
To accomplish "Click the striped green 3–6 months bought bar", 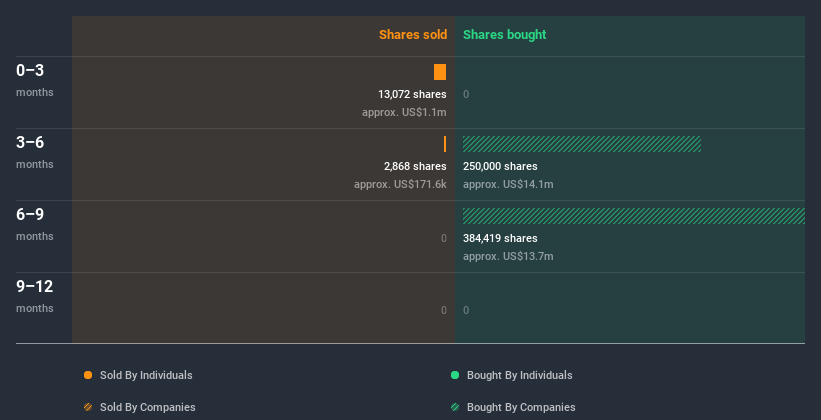I will 582,144.
